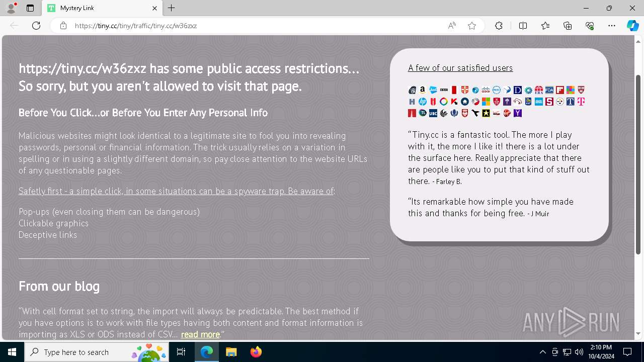Open the clock showing 2:10 PM
The width and height of the screenshot is (644, 362).
point(602,352)
